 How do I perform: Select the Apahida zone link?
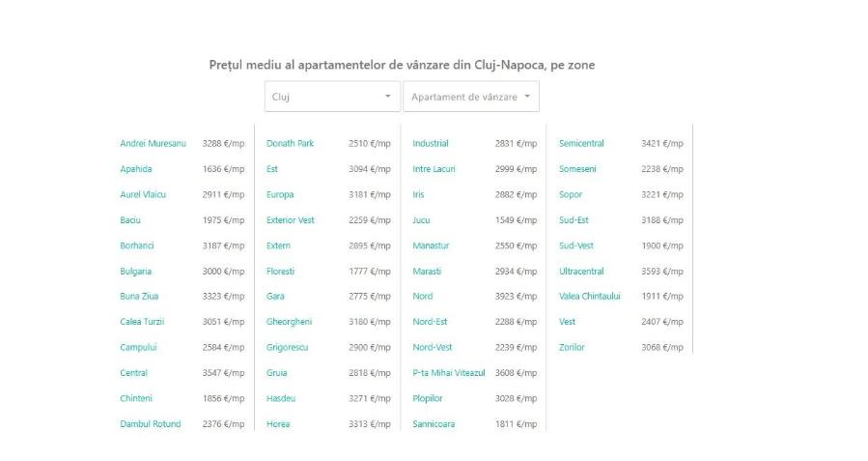click(136, 169)
